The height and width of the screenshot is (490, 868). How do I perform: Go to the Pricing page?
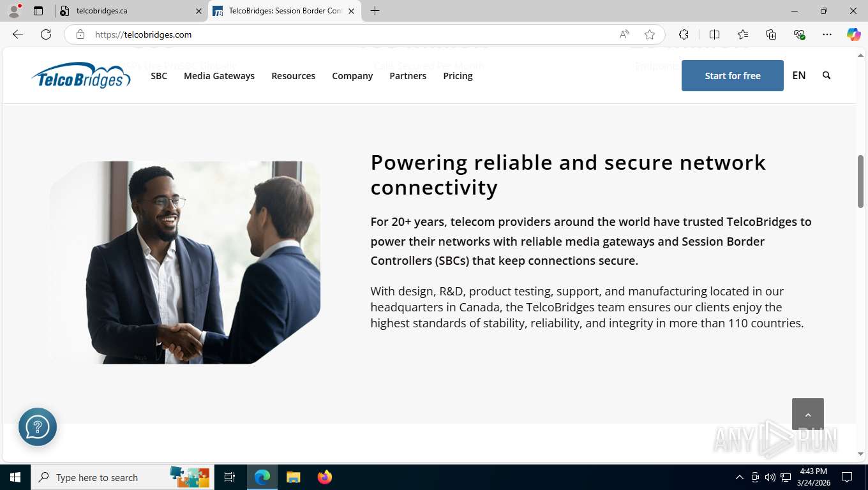point(458,75)
